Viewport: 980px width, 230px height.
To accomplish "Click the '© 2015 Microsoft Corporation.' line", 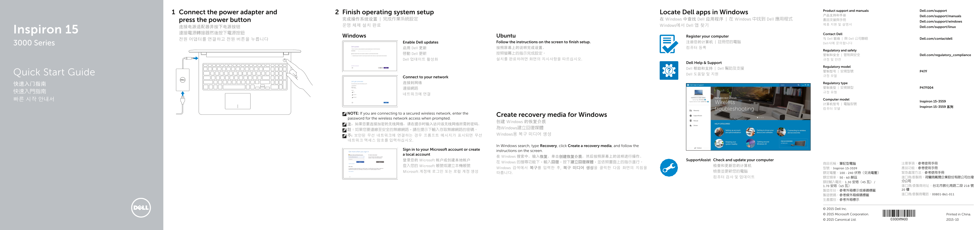I will coord(846,214).
